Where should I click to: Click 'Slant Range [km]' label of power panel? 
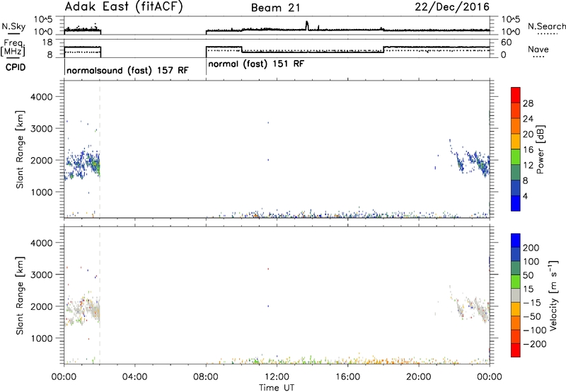click(20, 149)
